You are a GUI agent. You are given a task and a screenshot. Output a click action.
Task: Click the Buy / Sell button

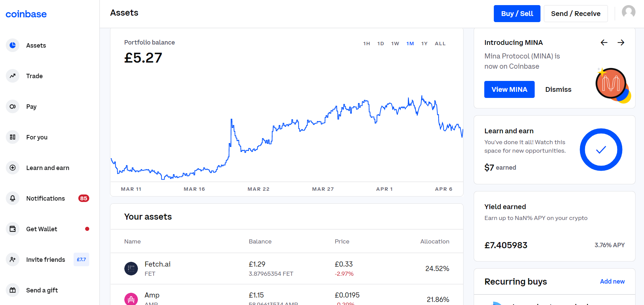pos(517,14)
